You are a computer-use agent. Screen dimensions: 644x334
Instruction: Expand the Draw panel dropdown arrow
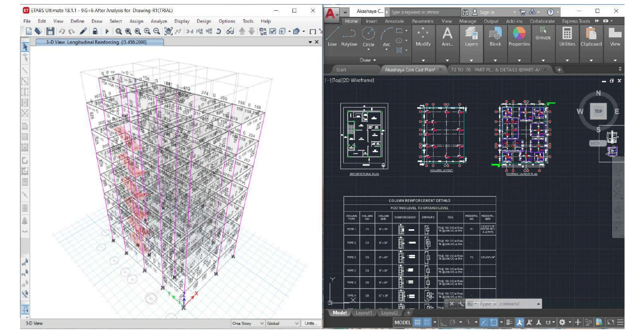[x=375, y=60]
